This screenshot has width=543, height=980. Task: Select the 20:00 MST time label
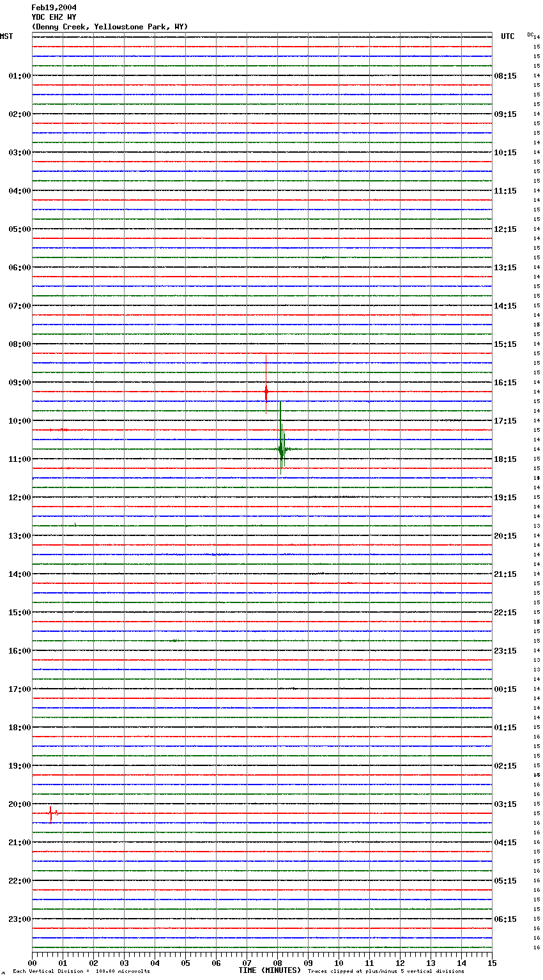(x=19, y=804)
